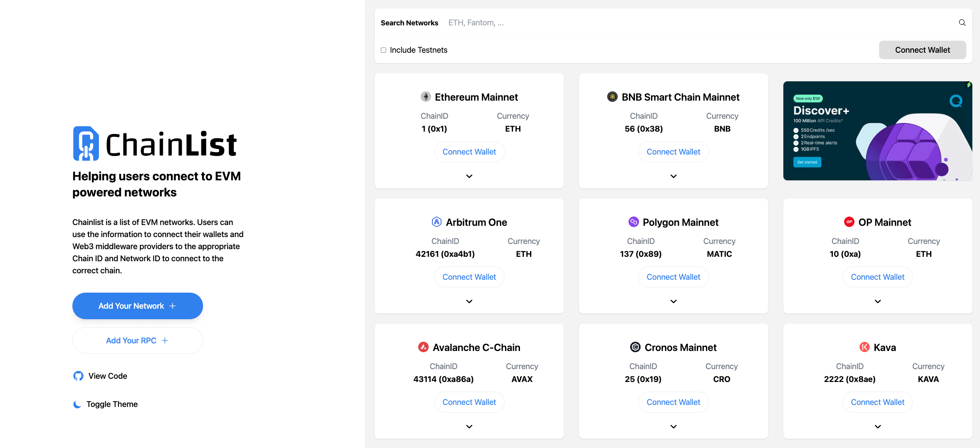Image resolution: width=980 pixels, height=448 pixels.
Task: Click the Add Your Network button
Action: point(138,306)
